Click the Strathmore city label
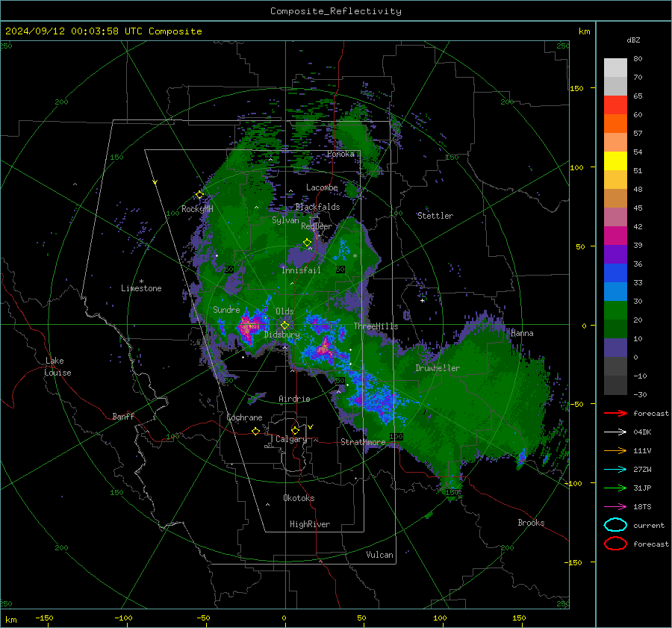 point(363,442)
